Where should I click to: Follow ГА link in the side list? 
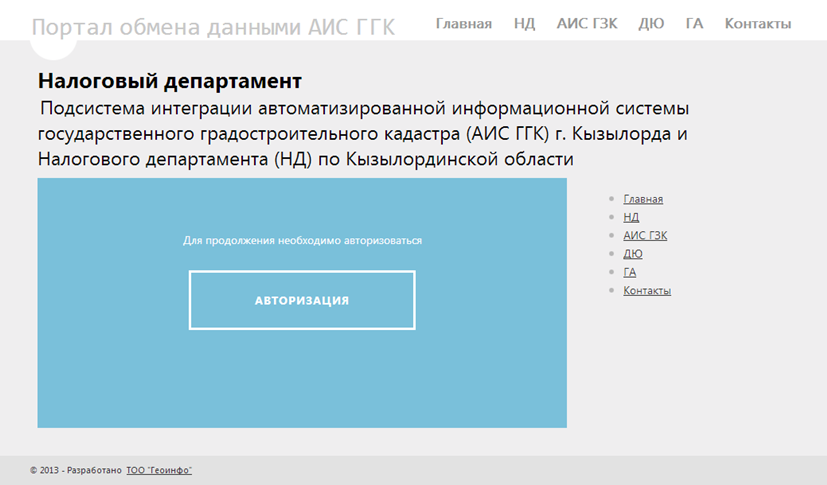[x=629, y=272]
